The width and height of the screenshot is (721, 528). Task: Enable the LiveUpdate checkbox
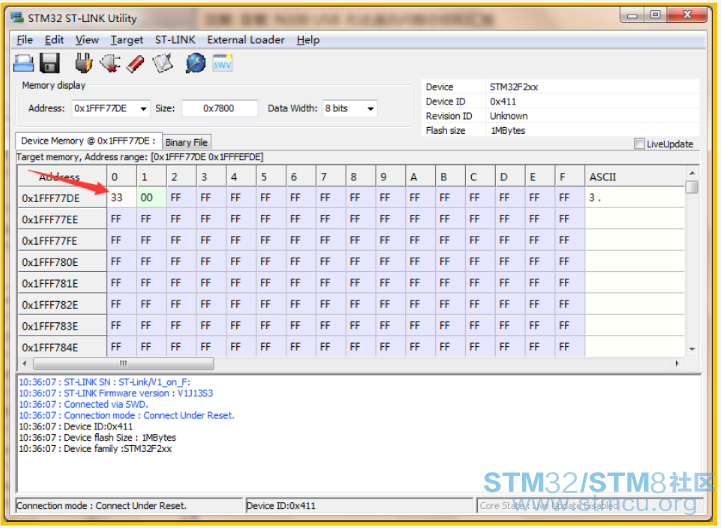(x=639, y=144)
